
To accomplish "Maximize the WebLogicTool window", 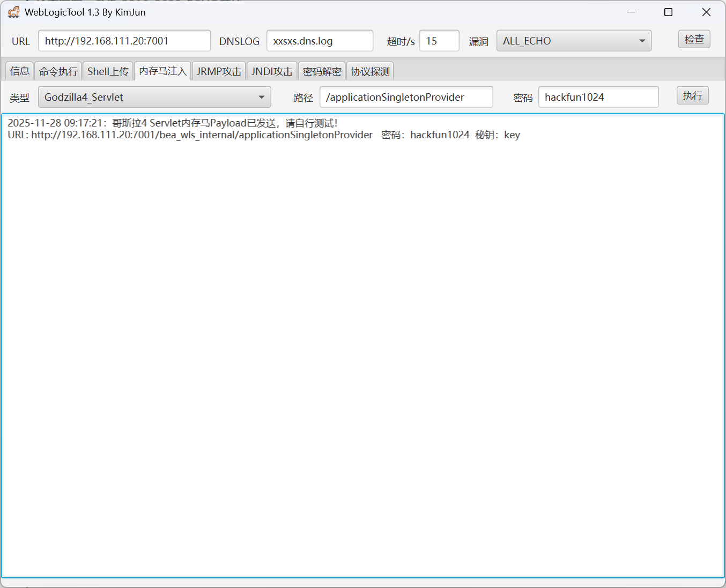I will tap(668, 12).
